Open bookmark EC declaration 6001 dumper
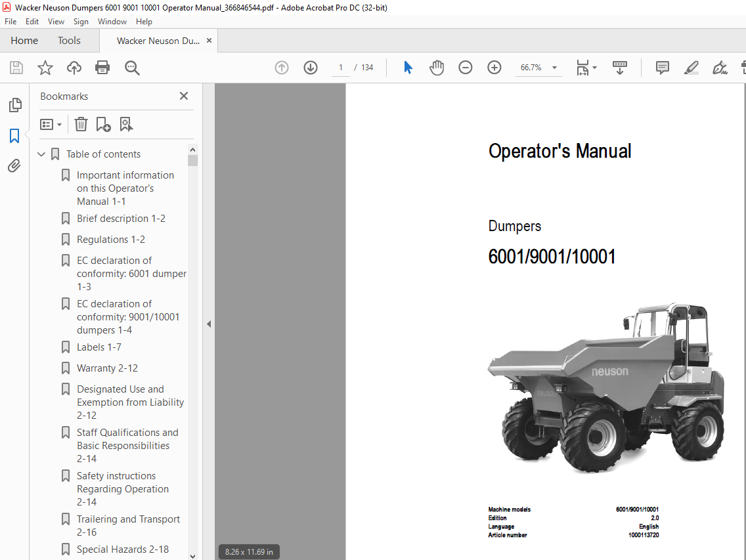The width and height of the screenshot is (746, 560). (x=131, y=274)
